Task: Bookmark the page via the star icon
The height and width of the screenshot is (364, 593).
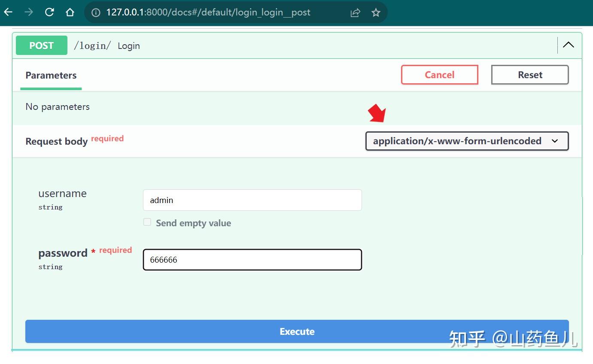Action: point(376,12)
